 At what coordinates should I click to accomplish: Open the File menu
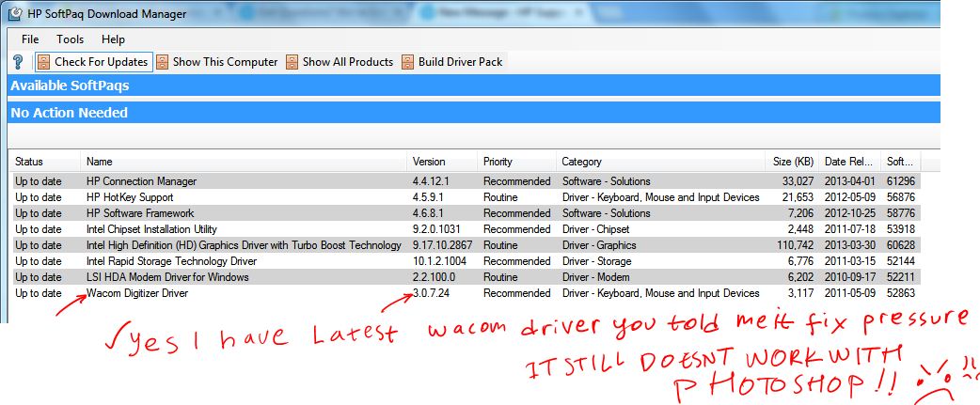(30, 39)
